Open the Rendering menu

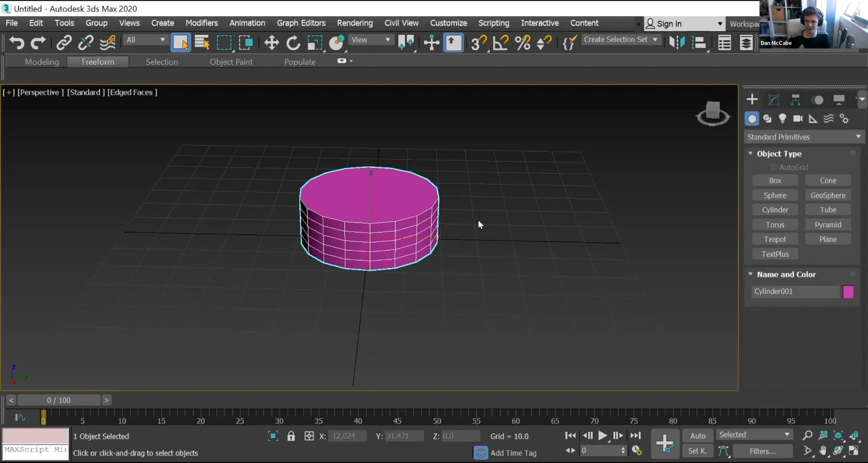coord(355,23)
